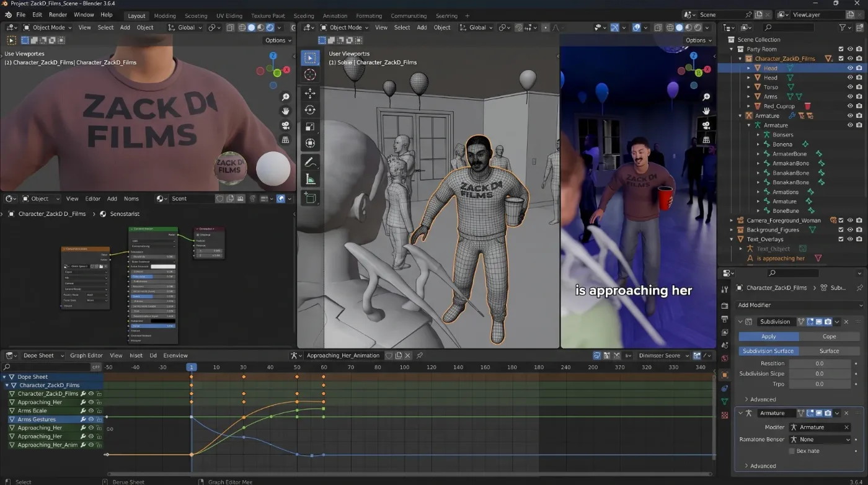The image size is (868, 485).
Task: Toggle camera view in the rendered party viewport
Action: point(706,125)
